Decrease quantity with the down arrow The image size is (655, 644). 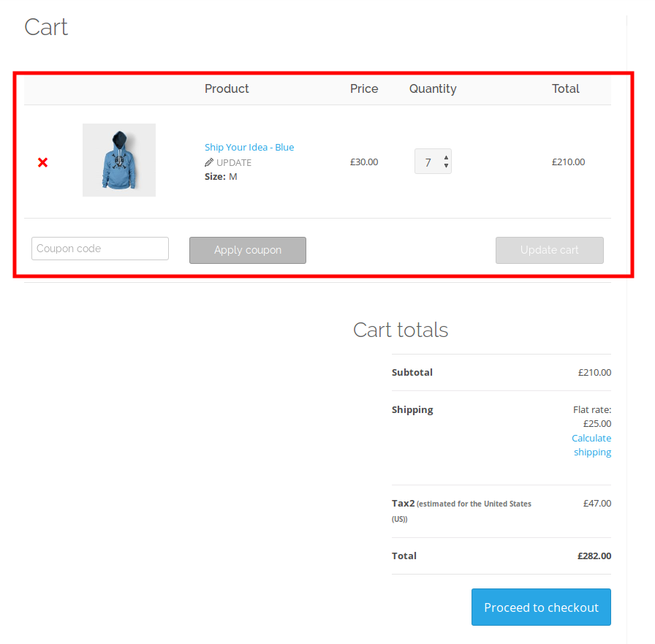(x=446, y=166)
